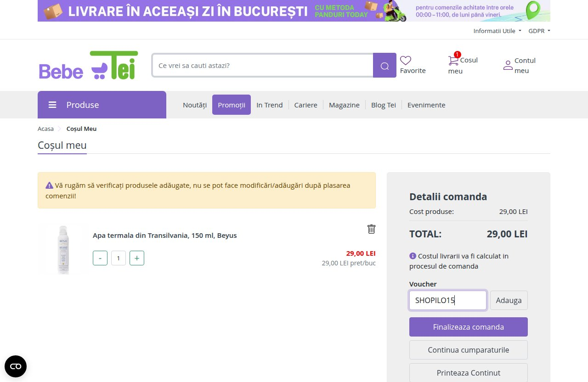Viewport: 588px width, 382px height.
Task: Click the Cost produse: label
Action: tap(431, 212)
